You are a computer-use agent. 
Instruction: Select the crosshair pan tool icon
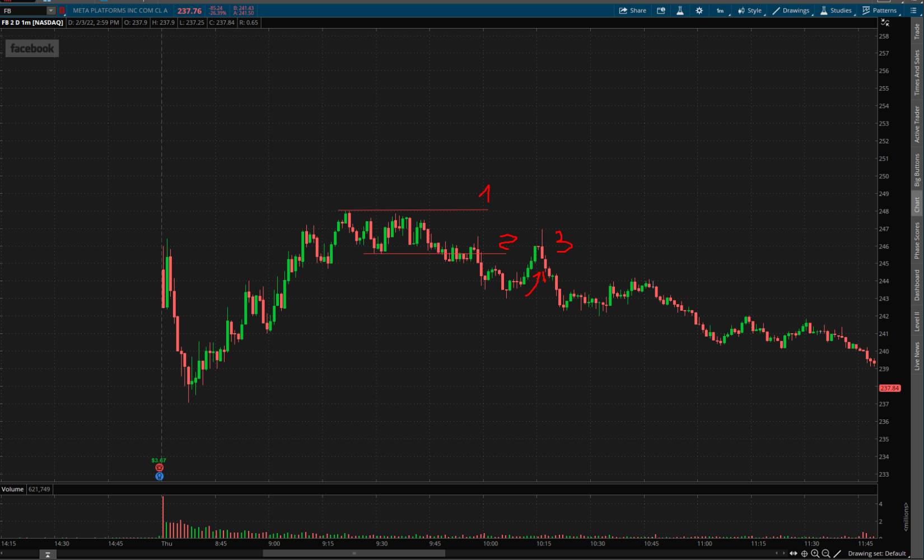[804, 553]
